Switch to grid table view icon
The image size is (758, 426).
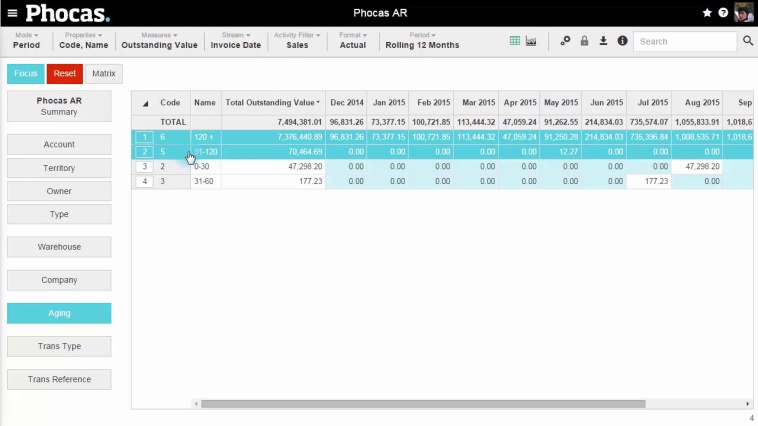coord(515,41)
